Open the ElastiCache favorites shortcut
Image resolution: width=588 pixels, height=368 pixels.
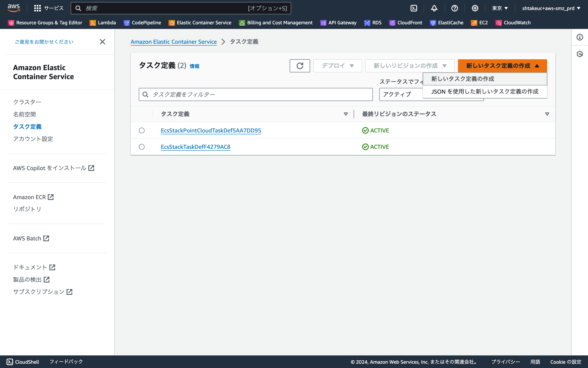(x=447, y=23)
